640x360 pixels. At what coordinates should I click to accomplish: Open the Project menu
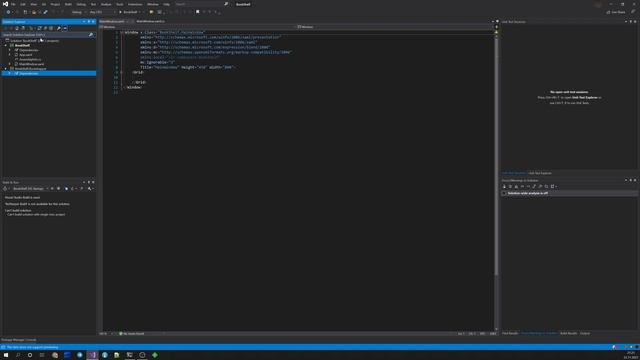click(55, 4)
